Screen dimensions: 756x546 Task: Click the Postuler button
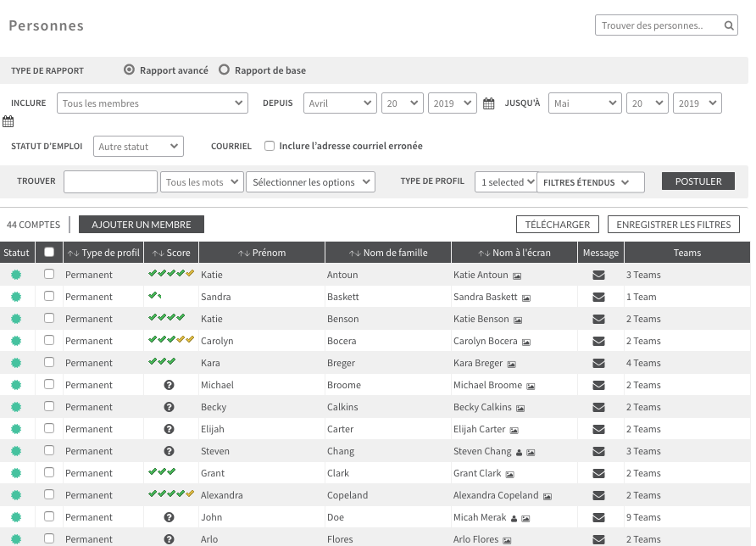pos(698,181)
